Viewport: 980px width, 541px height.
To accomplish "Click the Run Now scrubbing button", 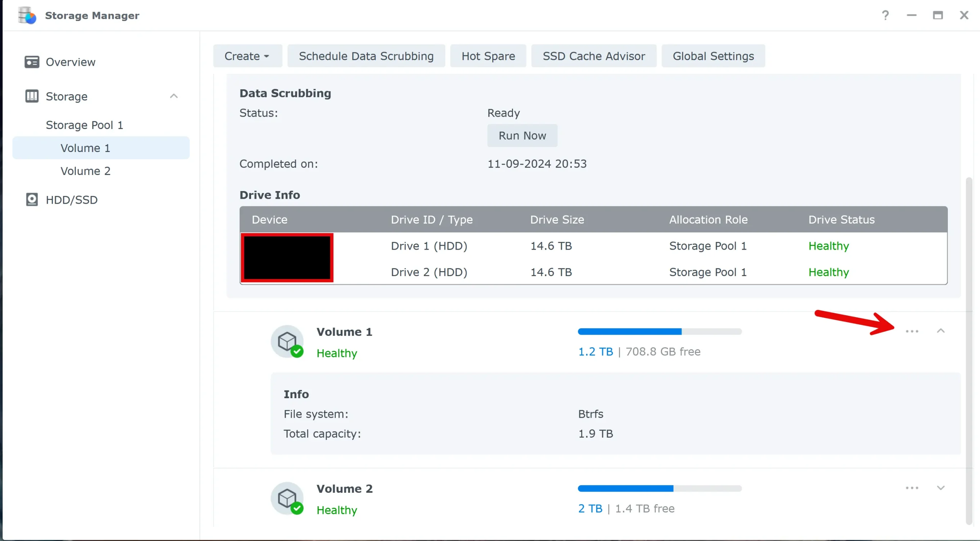I will tap(522, 136).
